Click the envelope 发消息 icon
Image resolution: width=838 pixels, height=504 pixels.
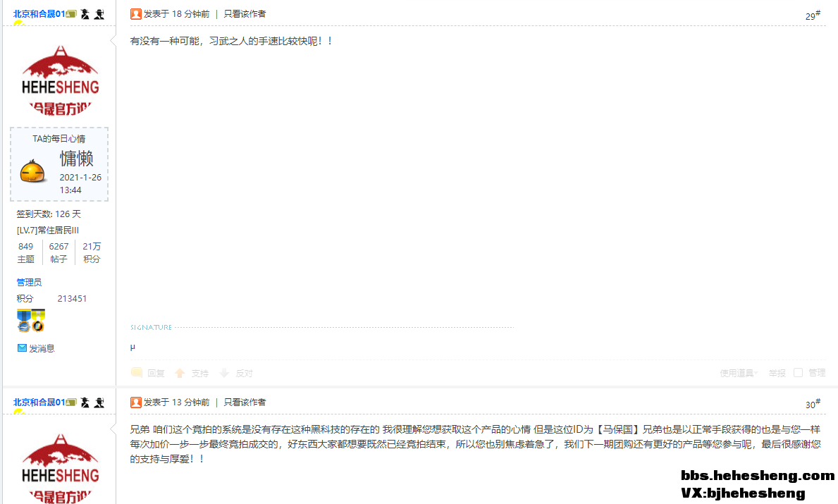coord(22,348)
